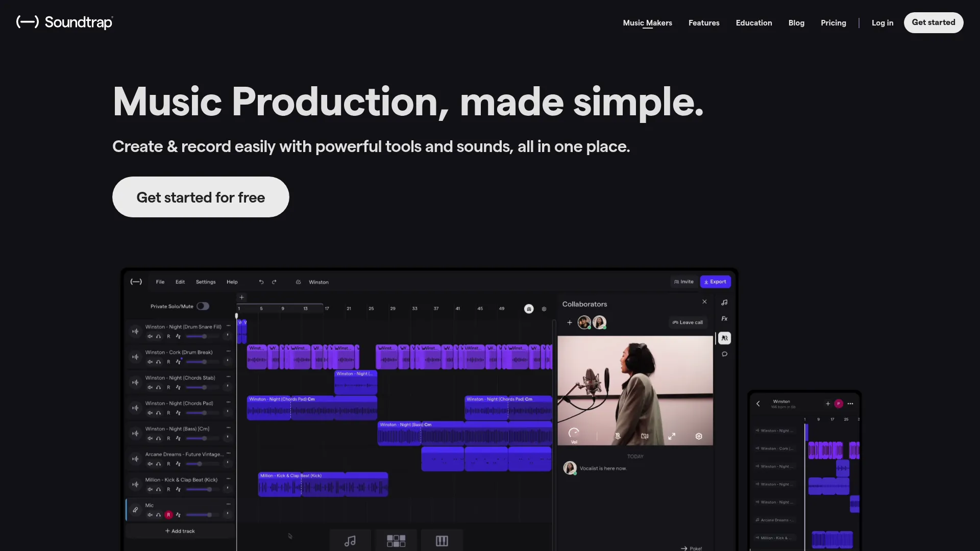
Task: Click the Mic track microphone icon
Action: tap(135, 510)
